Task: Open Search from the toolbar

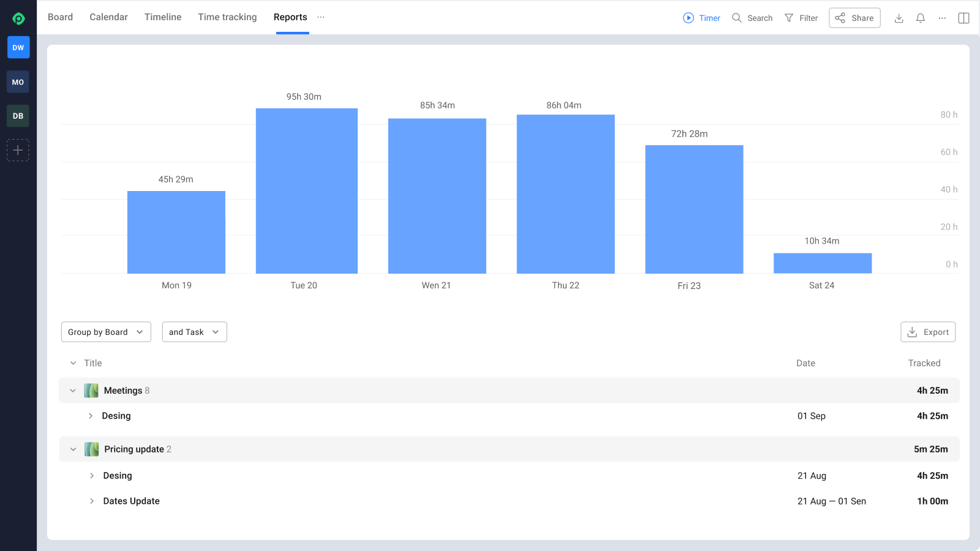Action: pyautogui.click(x=752, y=18)
